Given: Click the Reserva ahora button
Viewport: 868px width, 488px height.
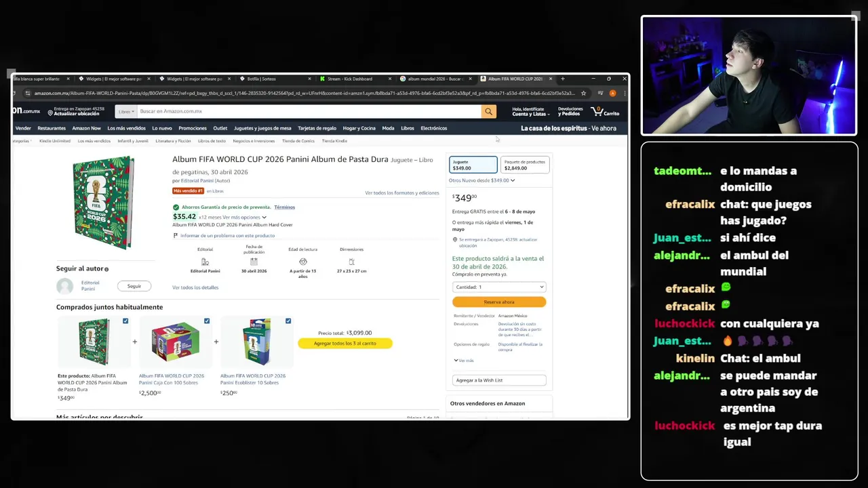Looking at the screenshot, I should tap(499, 302).
